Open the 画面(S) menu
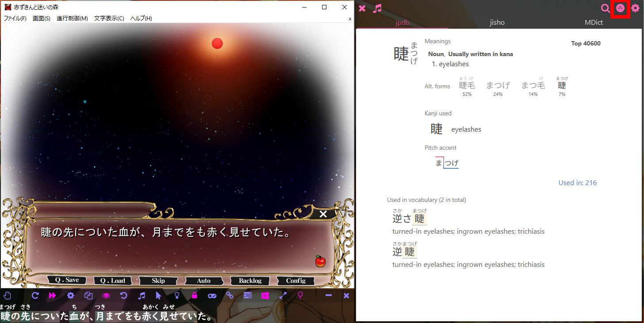This screenshot has width=644, height=323. 42,18
